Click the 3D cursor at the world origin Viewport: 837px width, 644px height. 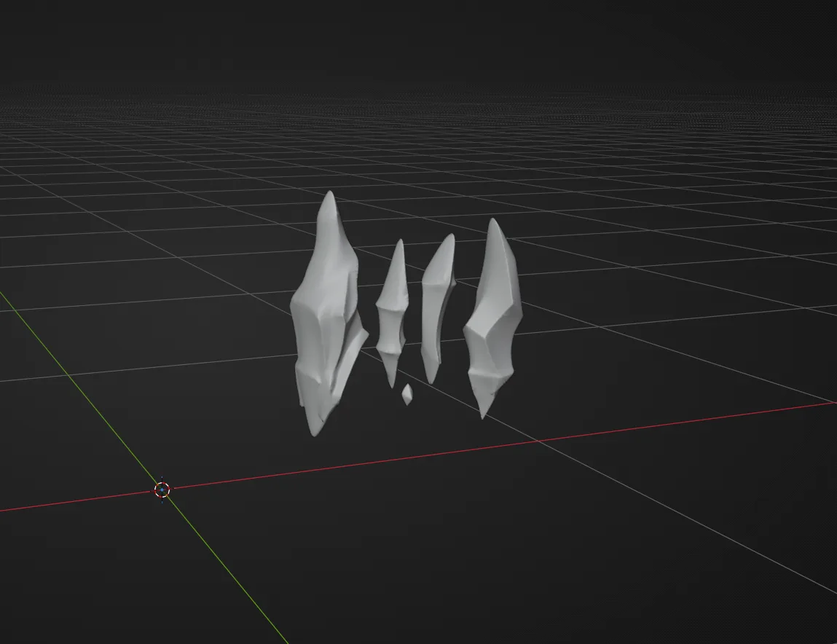click(x=162, y=490)
